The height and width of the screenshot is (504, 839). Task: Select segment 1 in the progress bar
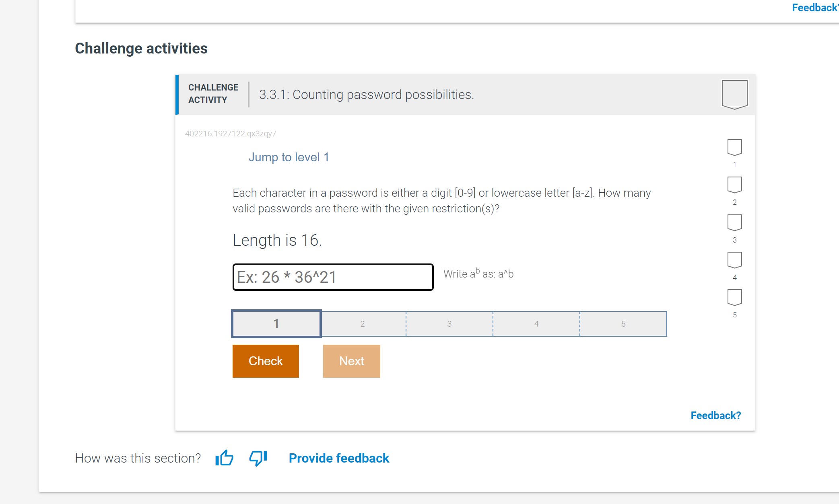coord(276,323)
